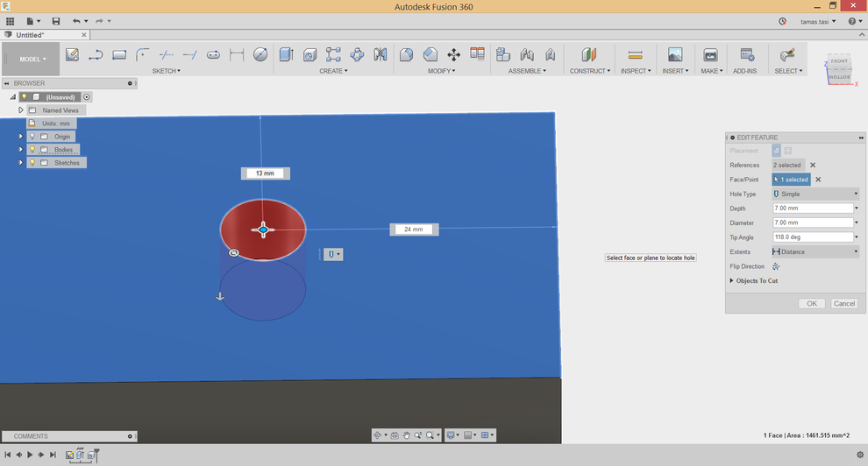Open the CREATE menu
This screenshot has width=868, height=466.
[x=333, y=71]
